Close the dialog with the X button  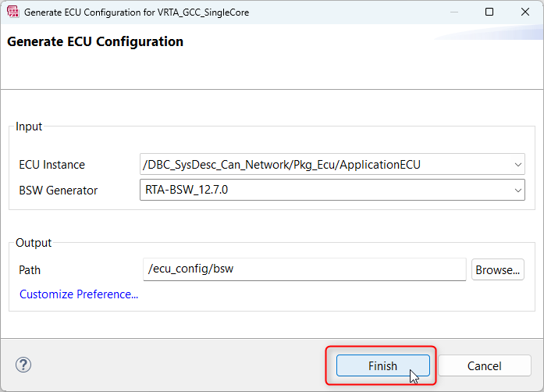(x=525, y=12)
